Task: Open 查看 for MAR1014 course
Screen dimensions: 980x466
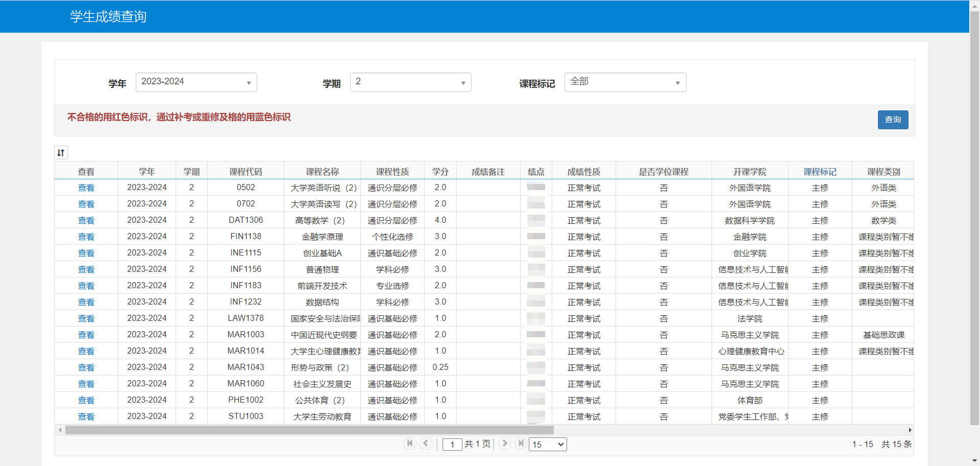Action: (86, 351)
